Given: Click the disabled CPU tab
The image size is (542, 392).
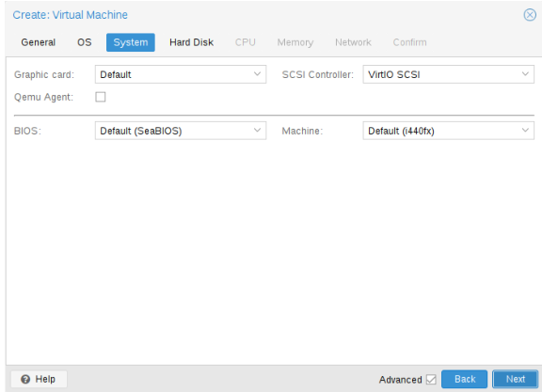Looking at the screenshot, I should tap(245, 42).
